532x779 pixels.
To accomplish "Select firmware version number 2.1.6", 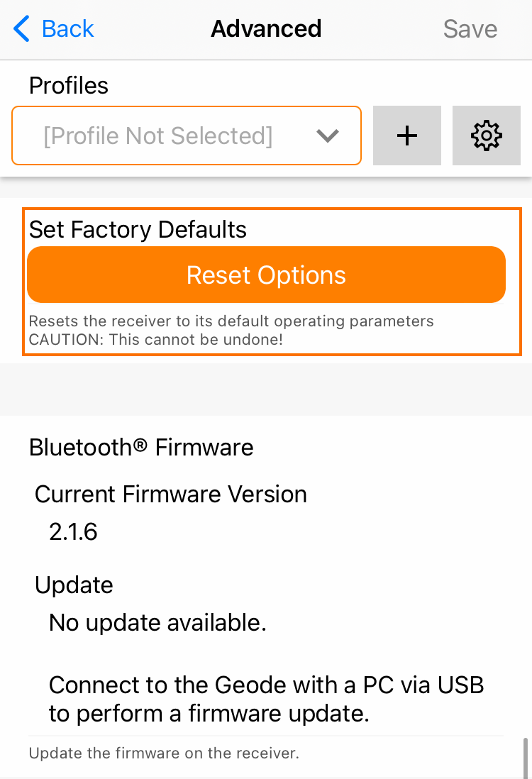I will (73, 532).
